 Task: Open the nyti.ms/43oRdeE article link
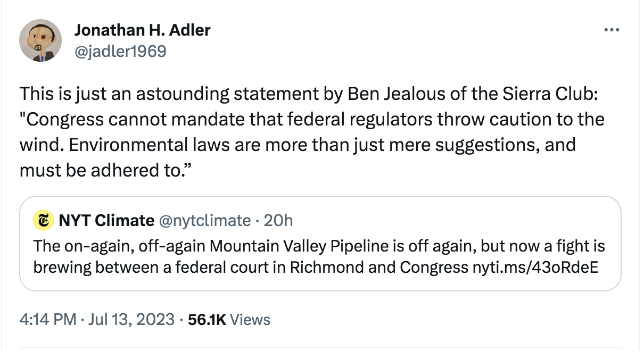[x=535, y=267]
